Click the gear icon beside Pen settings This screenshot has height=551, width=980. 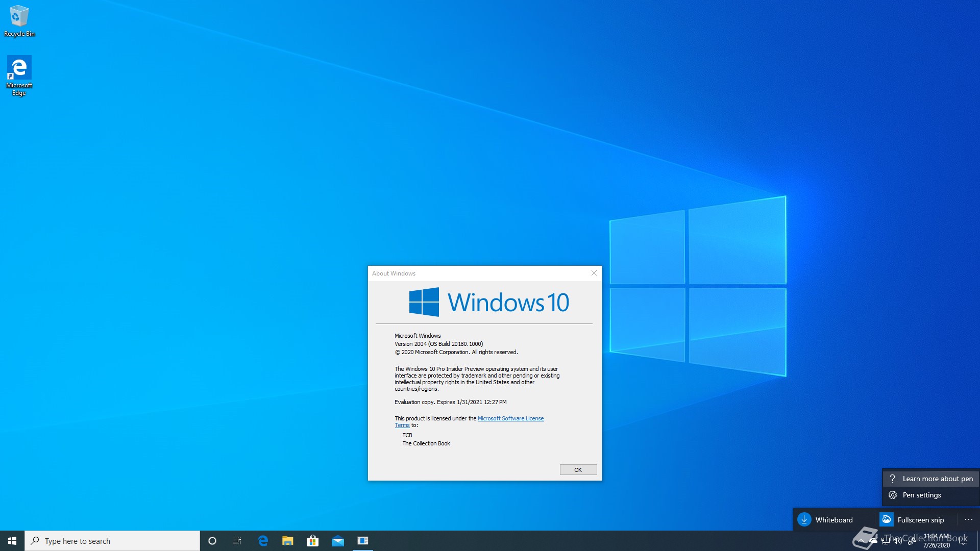point(892,495)
